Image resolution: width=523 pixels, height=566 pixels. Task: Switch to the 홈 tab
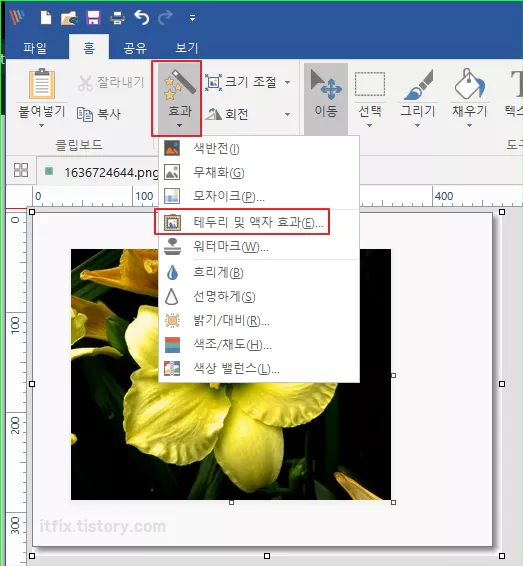click(89, 47)
